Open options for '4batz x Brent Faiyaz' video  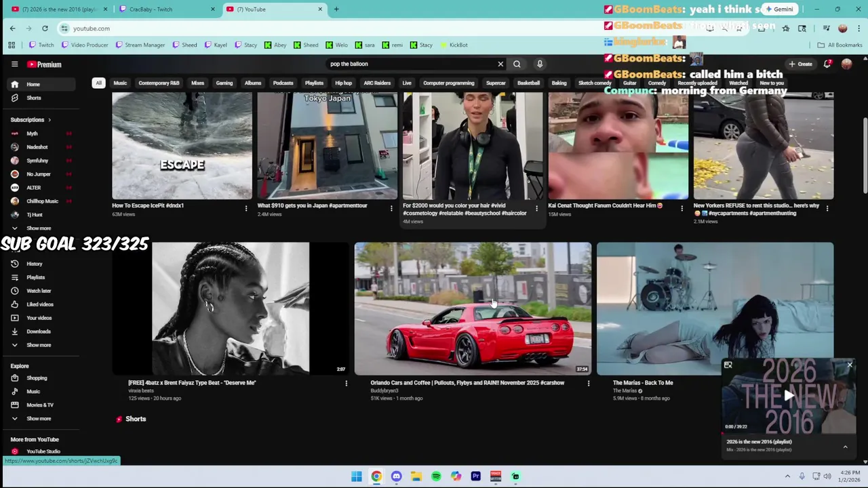(x=346, y=384)
